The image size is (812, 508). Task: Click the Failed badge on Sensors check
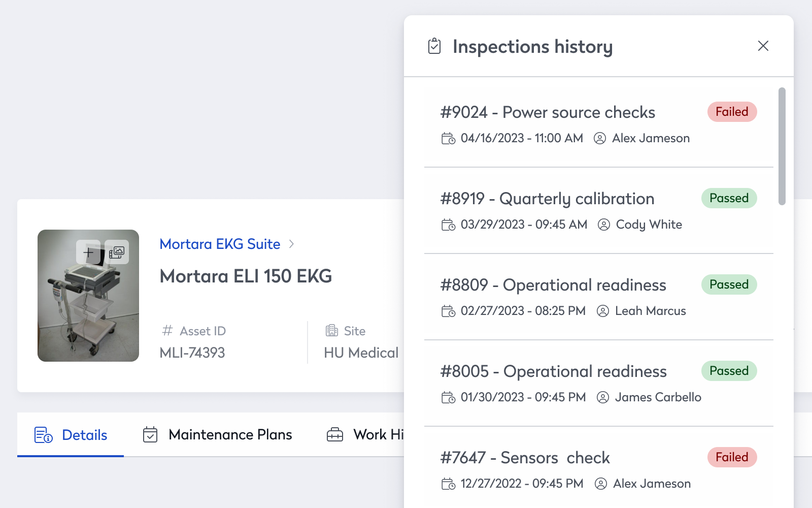tap(732, 457)
